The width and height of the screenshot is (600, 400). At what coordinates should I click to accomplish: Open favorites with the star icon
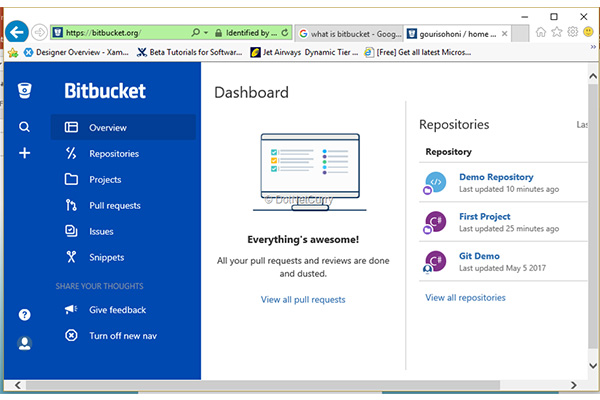point(557,32)
